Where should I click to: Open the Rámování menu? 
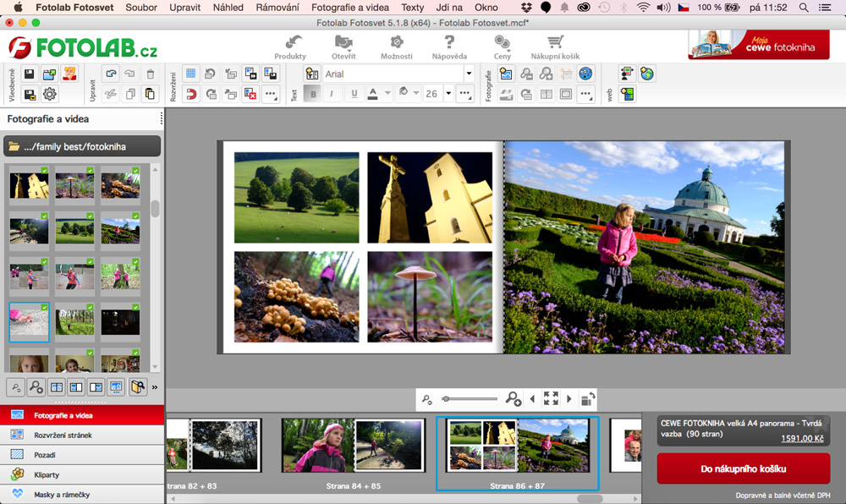click(278, 8)
